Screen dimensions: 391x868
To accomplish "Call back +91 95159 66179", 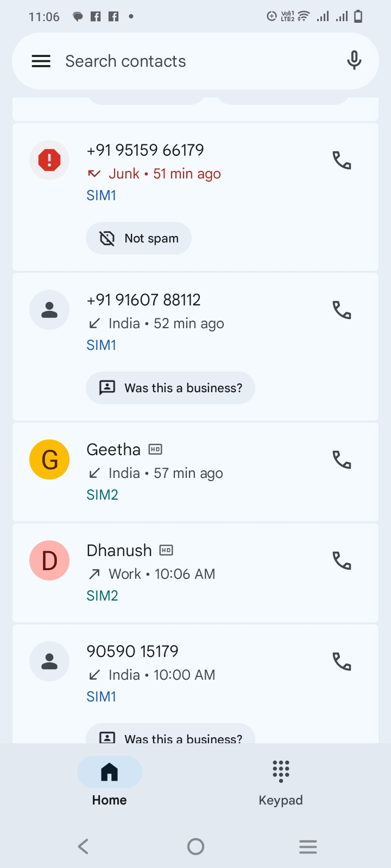I will pos(342,161).
